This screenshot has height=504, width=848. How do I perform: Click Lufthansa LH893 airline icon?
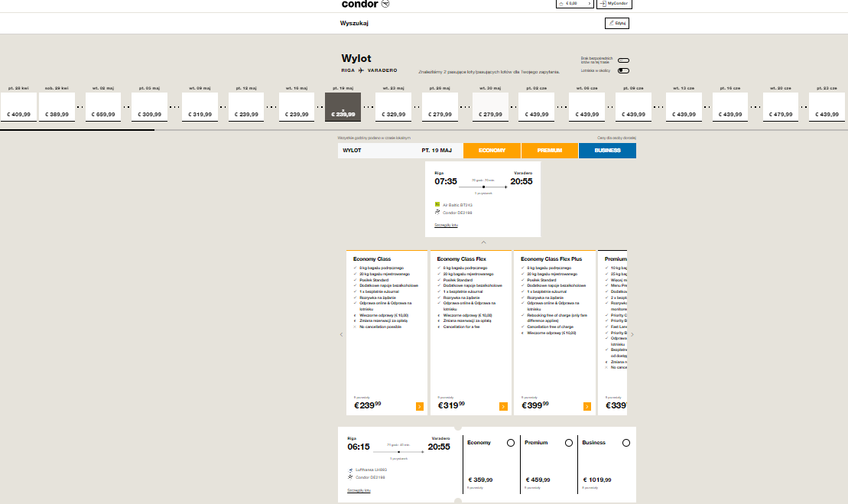pyautogui.click(x=350, y=470)
